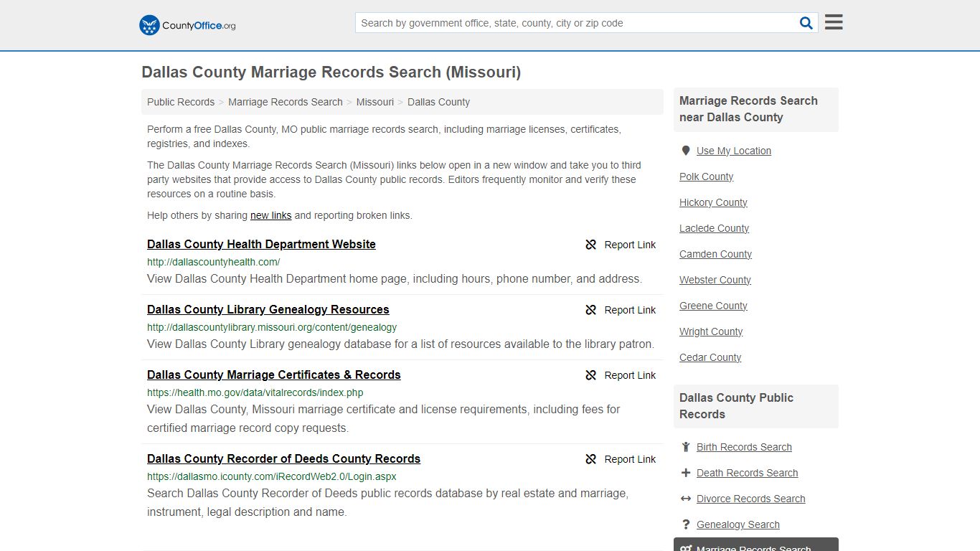Viewport: 980px width, 551px height.
Task: Open Dallas County Marriage Certificates & Records
Action: (274, 375)
